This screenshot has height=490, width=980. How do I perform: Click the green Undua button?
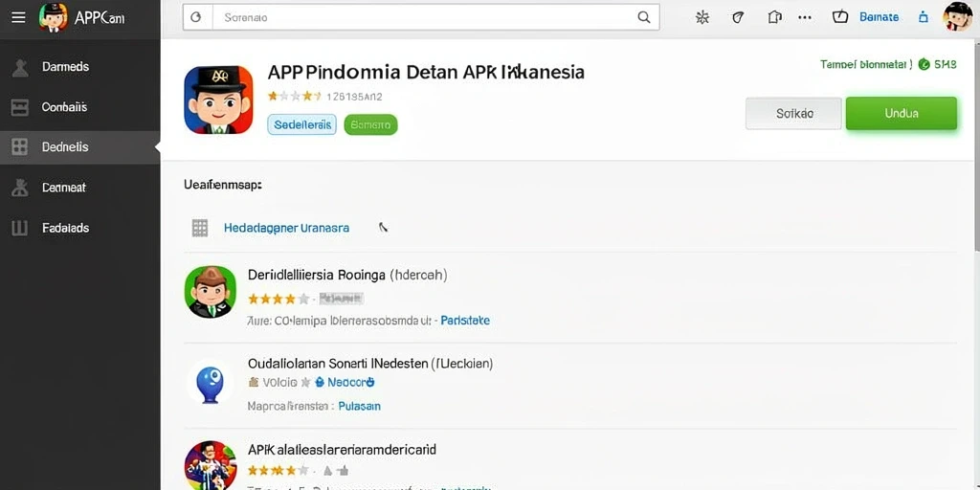coord(902,113)
